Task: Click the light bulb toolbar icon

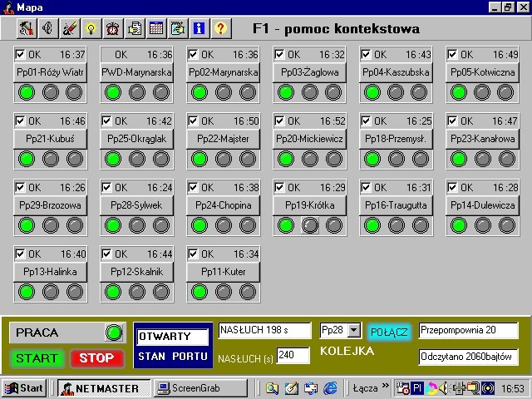Action: coord(91,28)
